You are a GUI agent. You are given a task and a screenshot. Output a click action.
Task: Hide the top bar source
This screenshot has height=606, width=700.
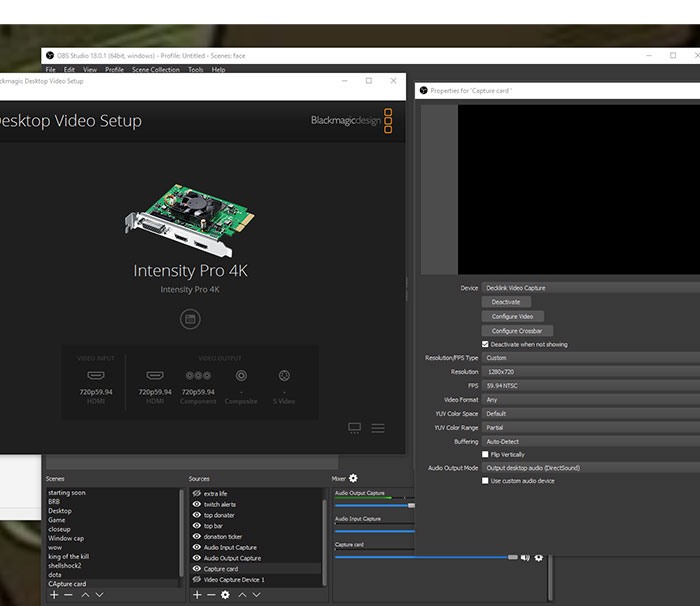[196, 526]
